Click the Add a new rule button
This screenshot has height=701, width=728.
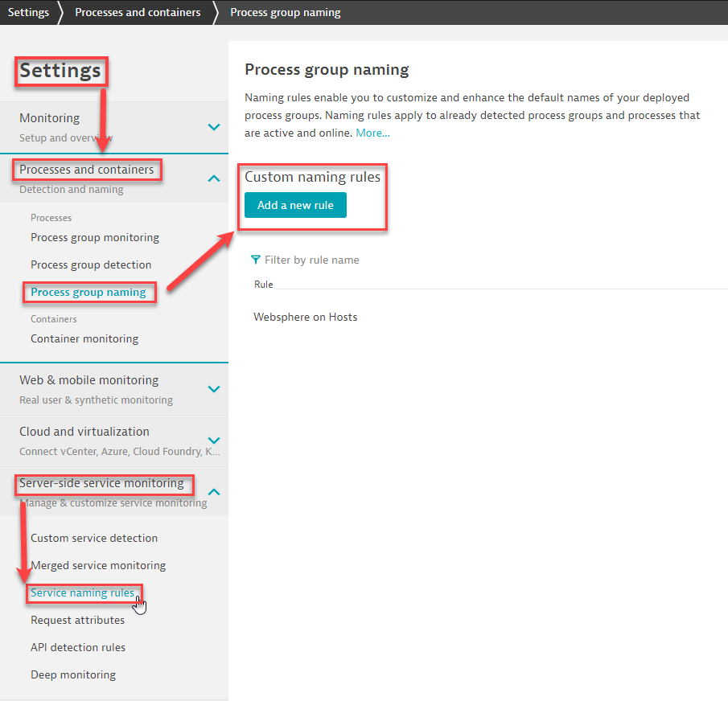click(295, 205)
